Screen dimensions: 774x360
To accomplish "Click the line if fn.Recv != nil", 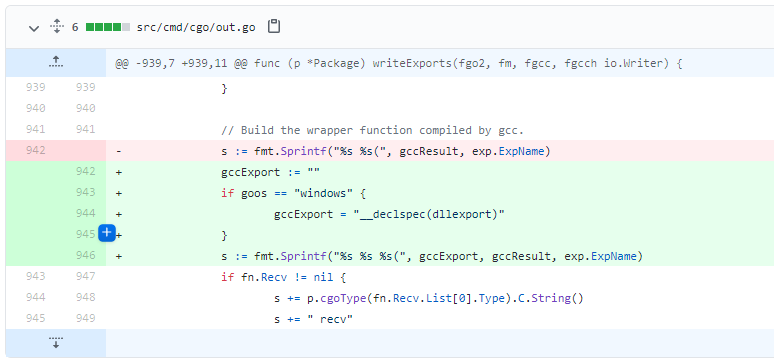I will click(x=283, y=277).
